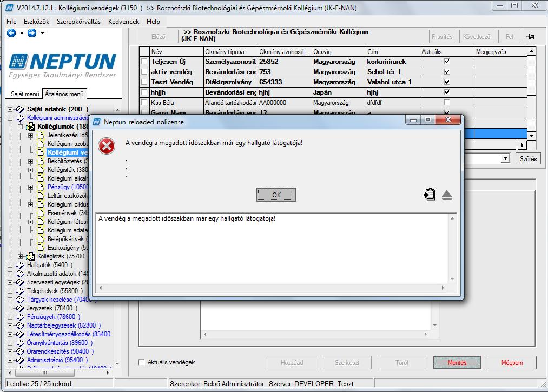This screenshot has height=392, width=548.
Task: Click the copy-to-clipboard icon in the dialog
Action: (429, 194)
